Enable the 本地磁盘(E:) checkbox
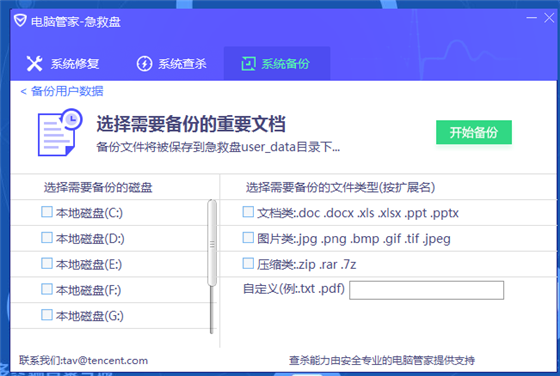The image size is (560, 376). 47,263
